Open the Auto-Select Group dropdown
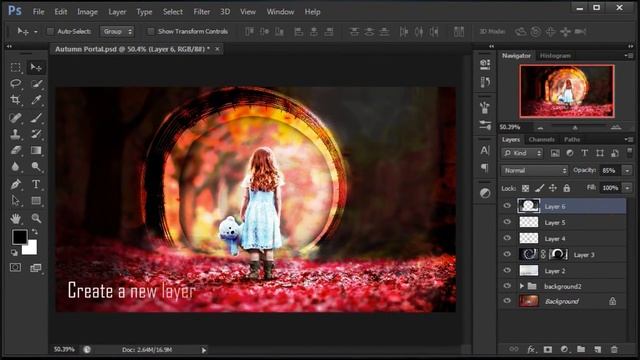The width and height of the screenshot is (640, 360). 117,31
